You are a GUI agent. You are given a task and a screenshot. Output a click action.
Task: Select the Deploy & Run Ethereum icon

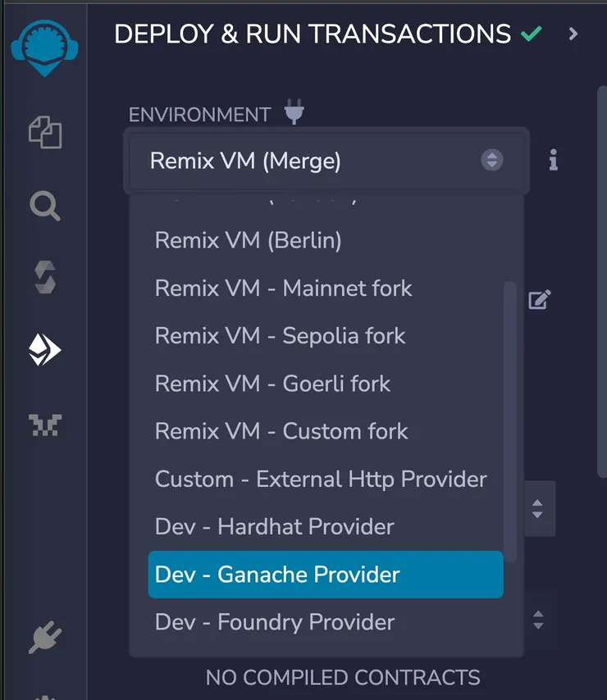point(45,352)
